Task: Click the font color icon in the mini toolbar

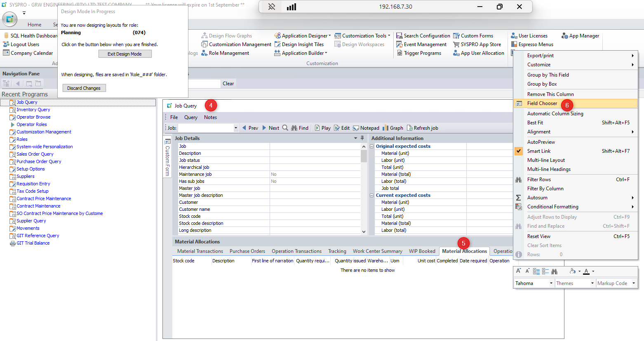Action: click(586, 271)
